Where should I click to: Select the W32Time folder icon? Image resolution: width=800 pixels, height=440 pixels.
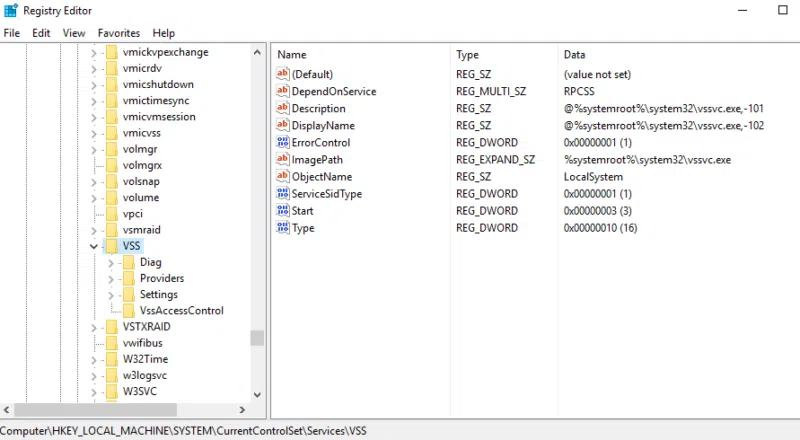(112, 359)
